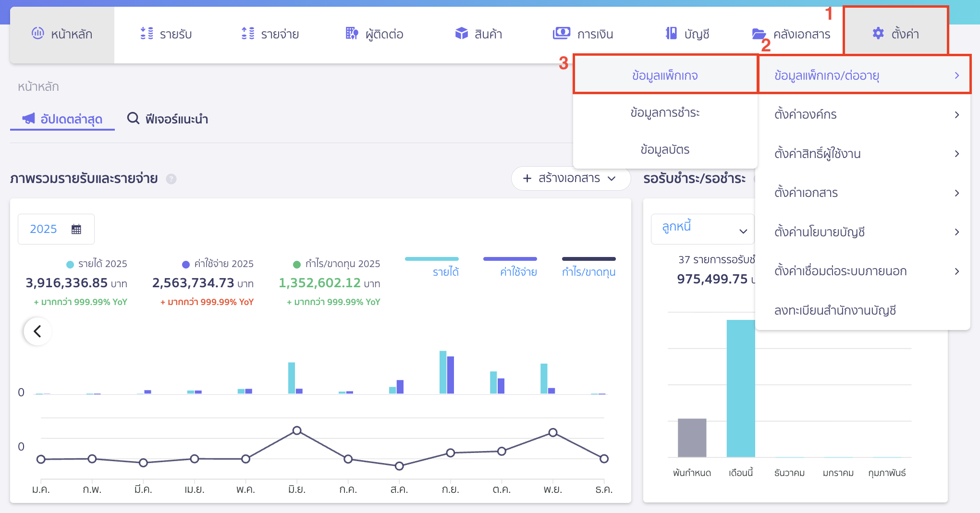Click the ตั้งค่า settings gear icon
The image size is (980, 513).
[878, 34]
